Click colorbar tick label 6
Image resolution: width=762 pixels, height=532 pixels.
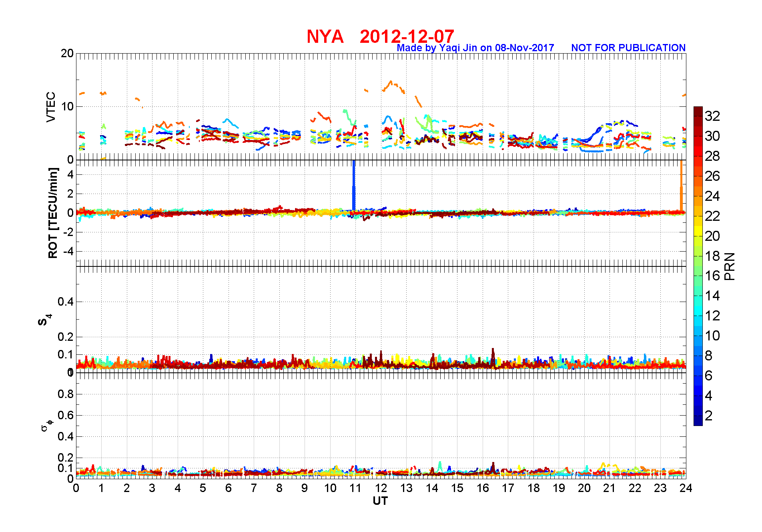tap(709, 376)
